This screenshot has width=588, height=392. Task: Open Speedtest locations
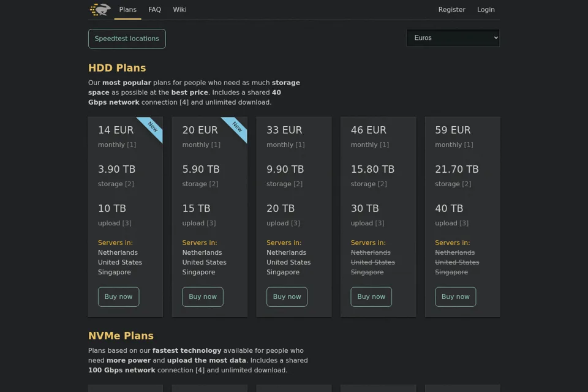pos(127,39)
